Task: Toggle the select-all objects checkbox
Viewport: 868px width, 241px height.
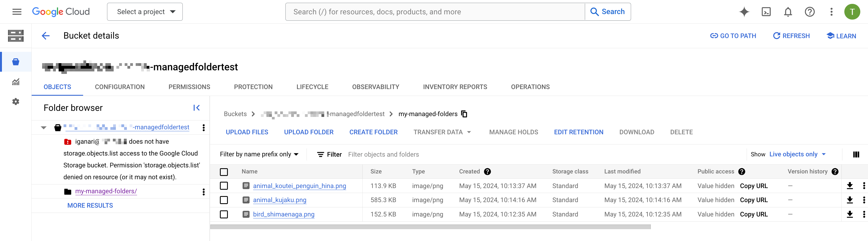Action: coord(224,172)
